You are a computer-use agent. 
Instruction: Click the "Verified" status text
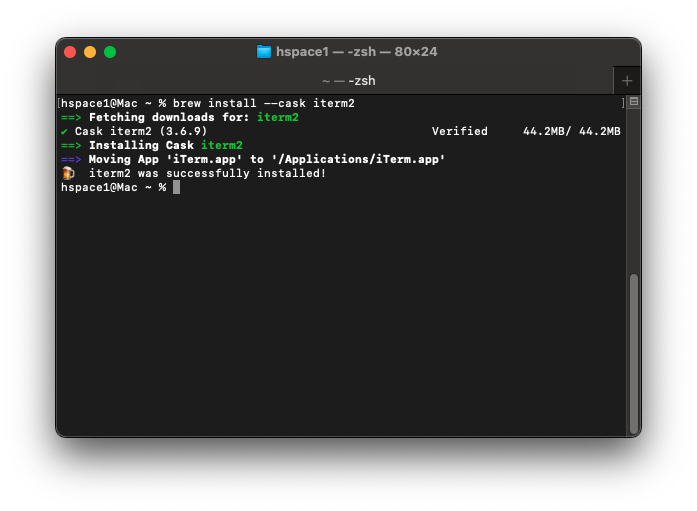(x=459, y=132)
